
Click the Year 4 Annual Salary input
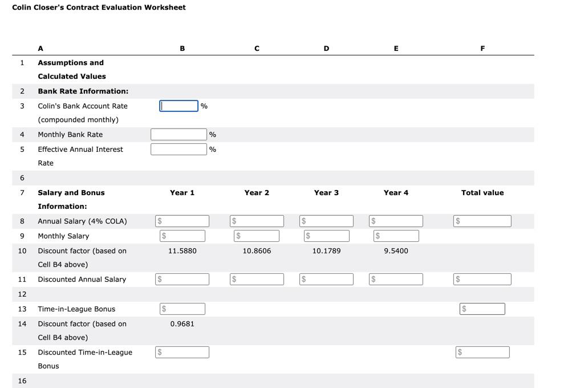[x=396, y=221]
